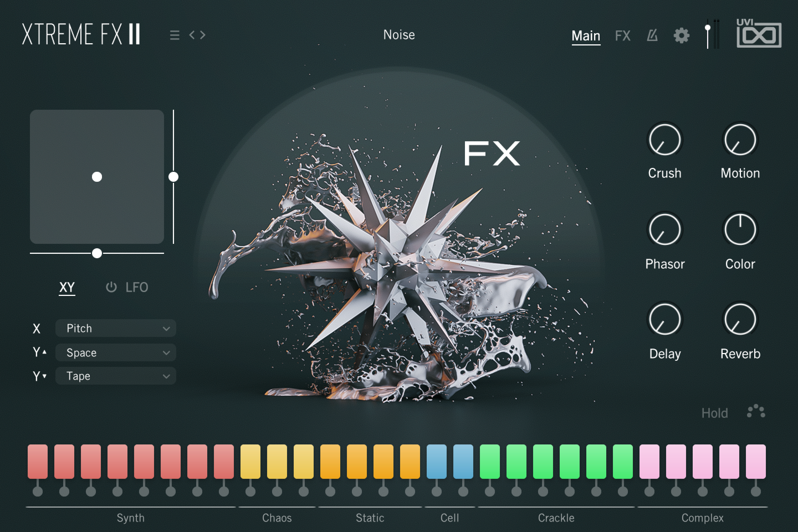Click the Motion knob
Screen dimensions: 798x532
[x=740, y=139]
